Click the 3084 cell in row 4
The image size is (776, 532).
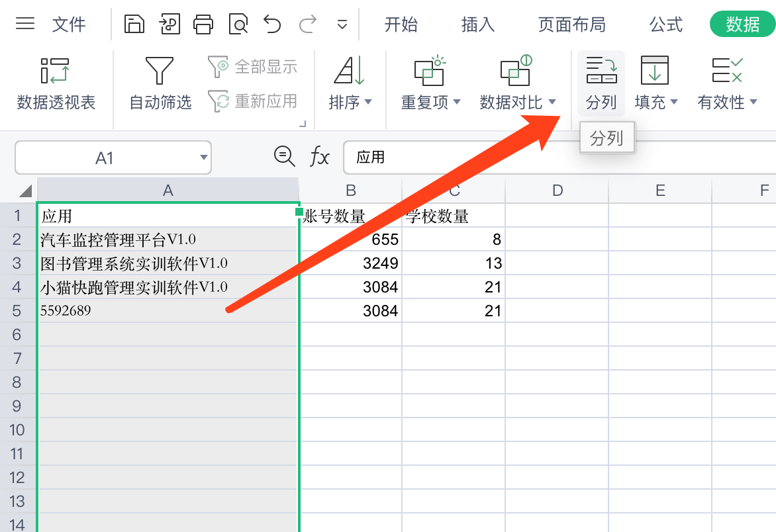click(351, 287)
